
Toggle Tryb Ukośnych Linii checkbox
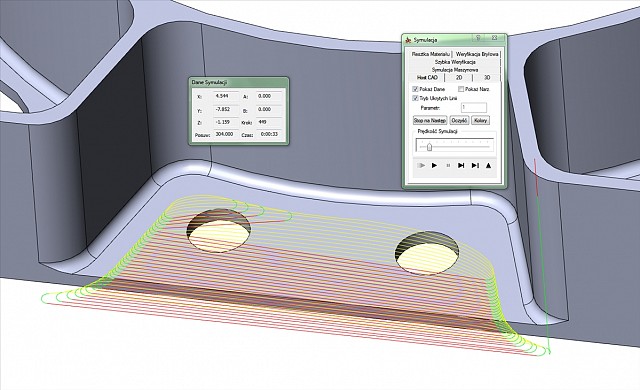coord(415,98)
